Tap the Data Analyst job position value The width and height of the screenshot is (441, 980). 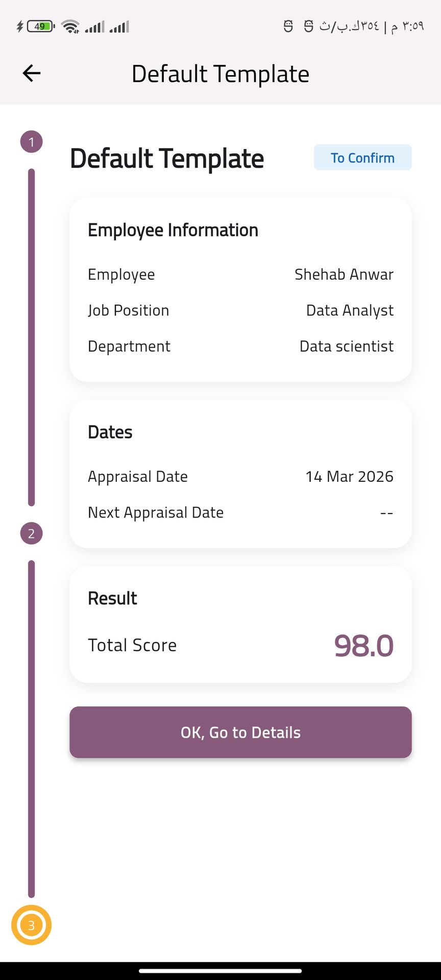350,310
